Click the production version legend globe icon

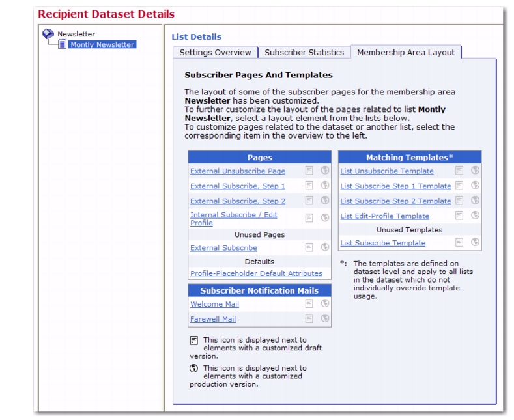coord(193,369)
